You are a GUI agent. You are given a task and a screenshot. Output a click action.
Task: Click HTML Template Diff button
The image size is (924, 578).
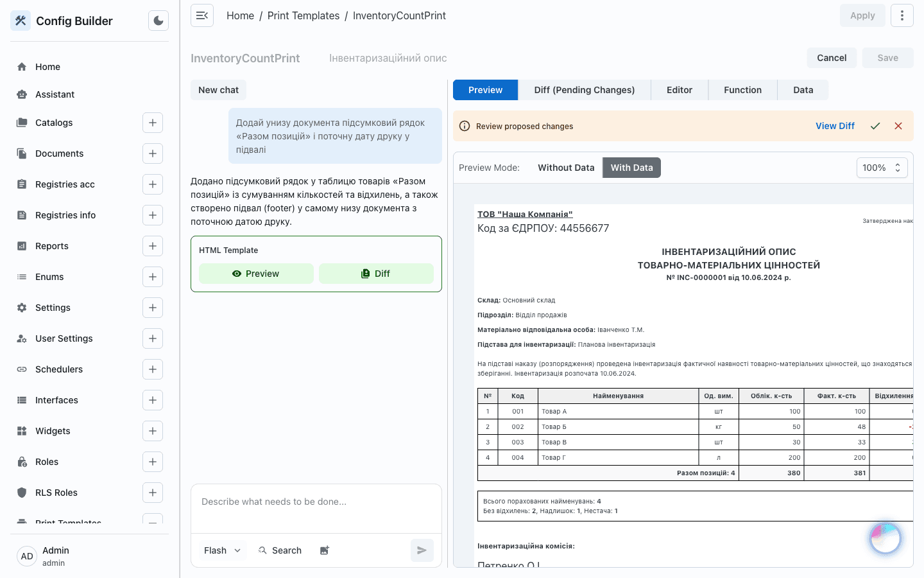pos(376,274)
